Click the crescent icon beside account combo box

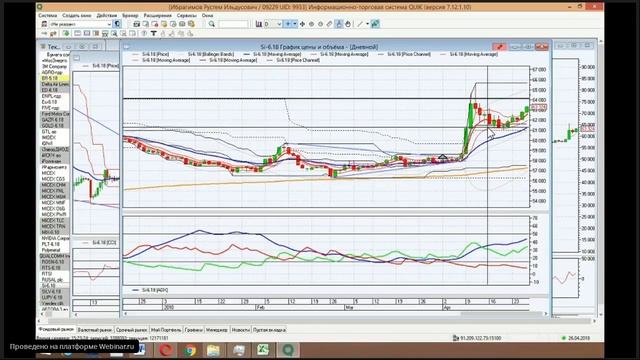click(x=117, y=24)
